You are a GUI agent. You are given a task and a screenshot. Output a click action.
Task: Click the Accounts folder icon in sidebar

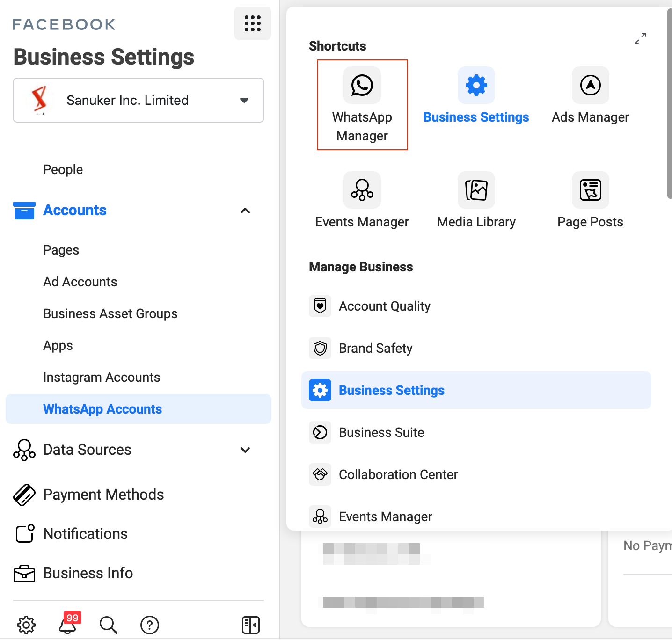[24, 211]
